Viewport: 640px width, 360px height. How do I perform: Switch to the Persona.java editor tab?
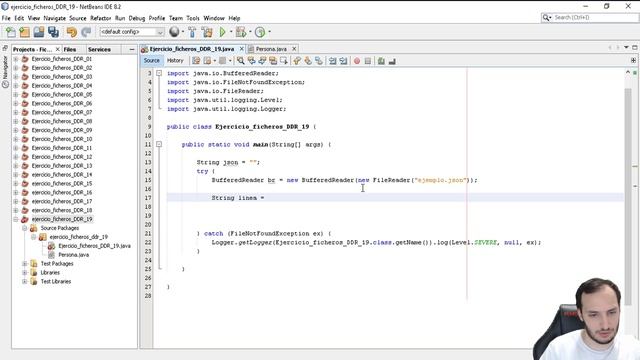click(271, 49)
